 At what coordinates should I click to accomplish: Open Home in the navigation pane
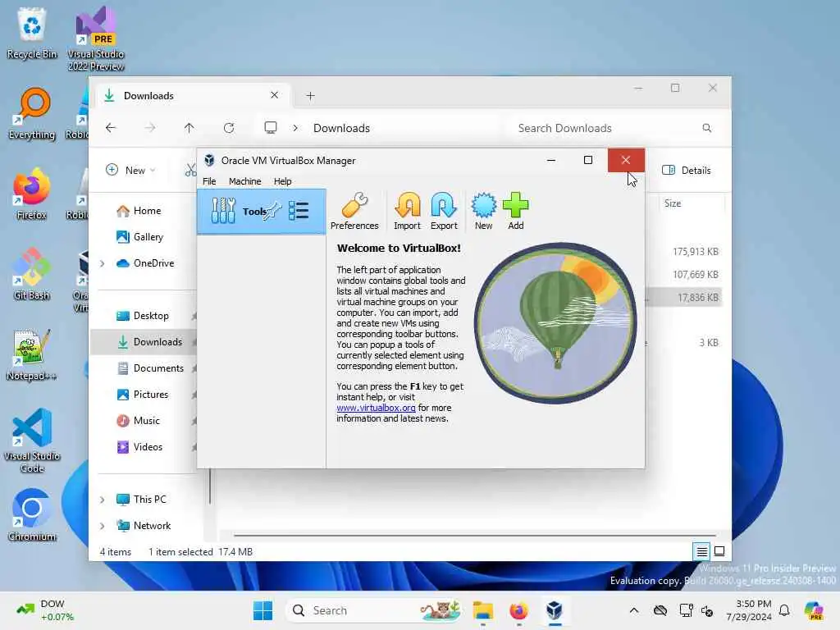tap(146, 211)
